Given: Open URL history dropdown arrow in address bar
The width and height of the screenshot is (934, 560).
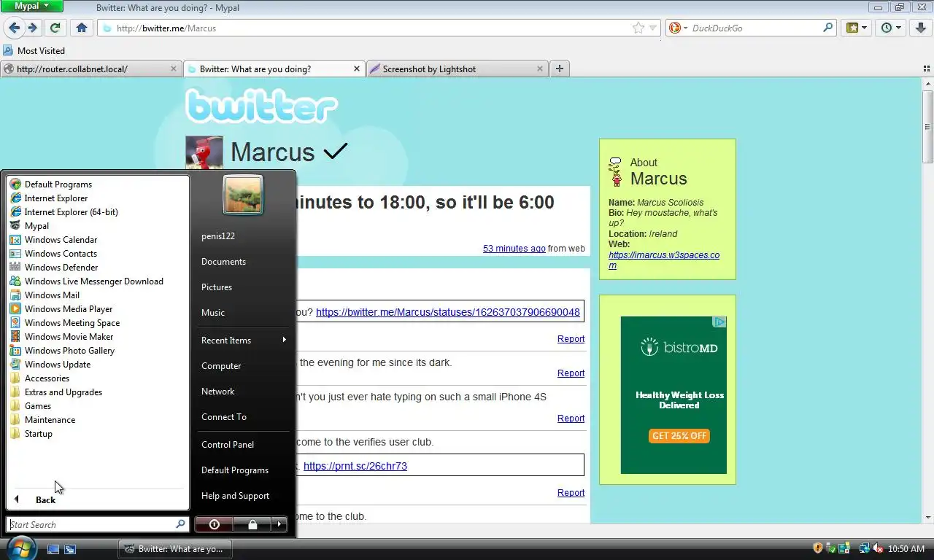Looking at the screenshot, I should click(x=653, y=28).
